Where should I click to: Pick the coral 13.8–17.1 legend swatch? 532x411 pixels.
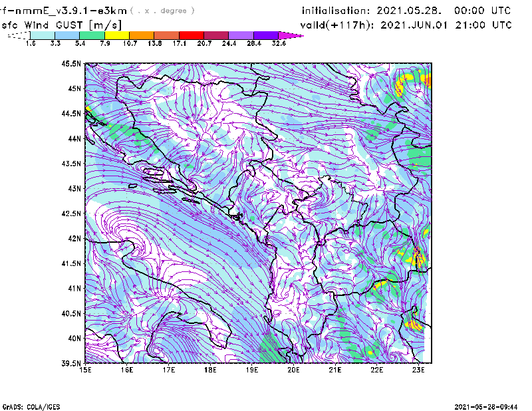click(167, 35)
